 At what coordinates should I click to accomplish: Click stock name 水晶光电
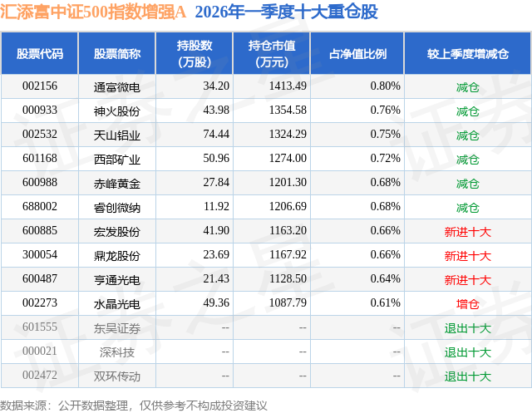click(117, 304)
